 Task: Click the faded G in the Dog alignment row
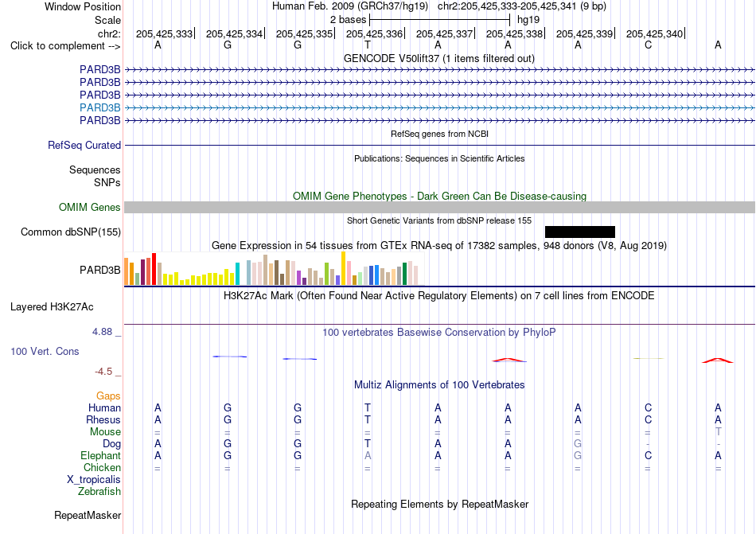(x=578, y=443)
